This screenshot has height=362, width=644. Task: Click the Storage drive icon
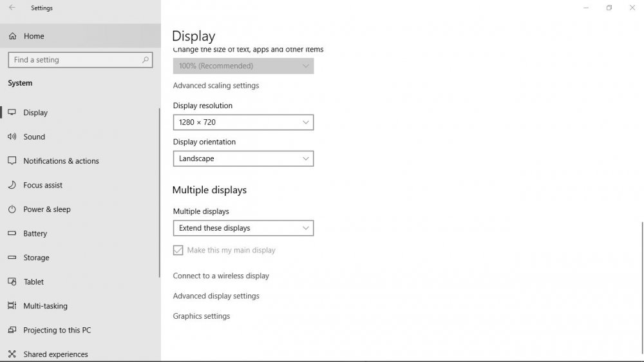pyautogui.click(x=12, y=258)
